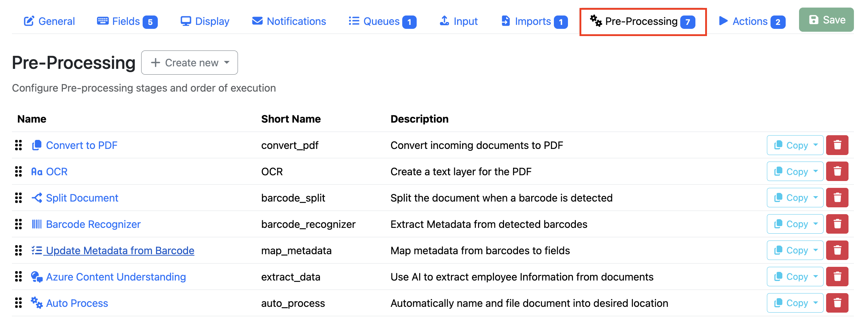
Task: Go to the Notifications tab
Action: click(x=289, y=21)
